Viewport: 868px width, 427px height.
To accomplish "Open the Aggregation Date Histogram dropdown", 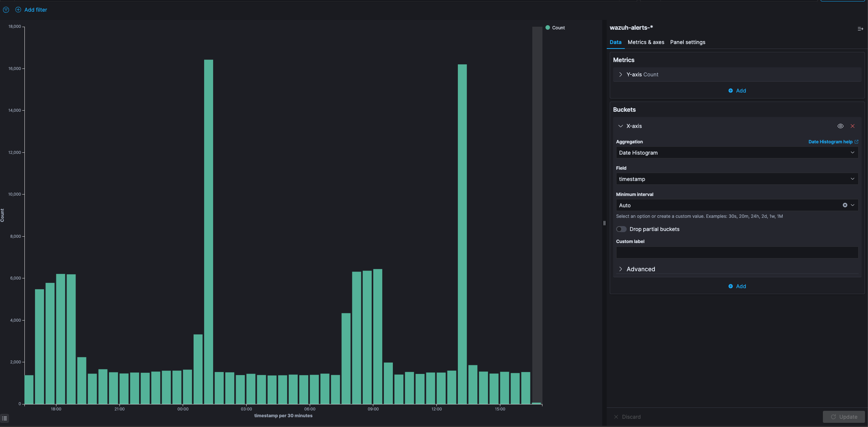I will pyautogui.click(x=736, y=153).
